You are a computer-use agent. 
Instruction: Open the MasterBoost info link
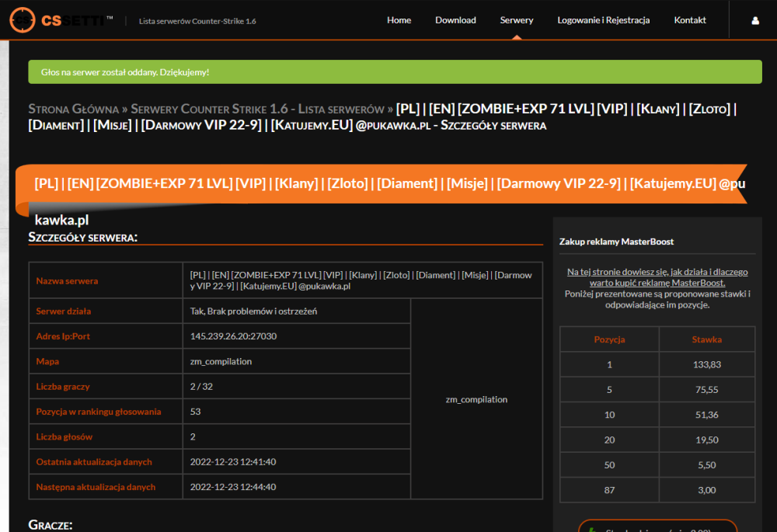tap(657, 277)
